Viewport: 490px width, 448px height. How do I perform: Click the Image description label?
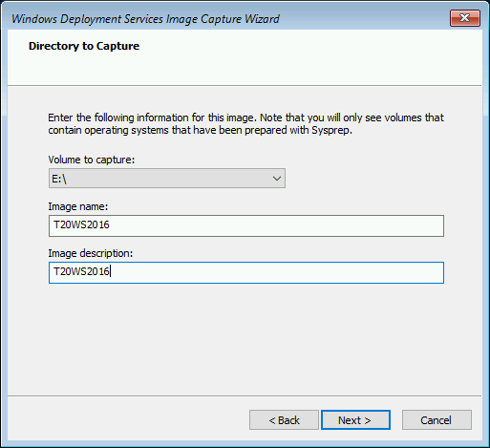pyautogui.click(x=91, y=253)
